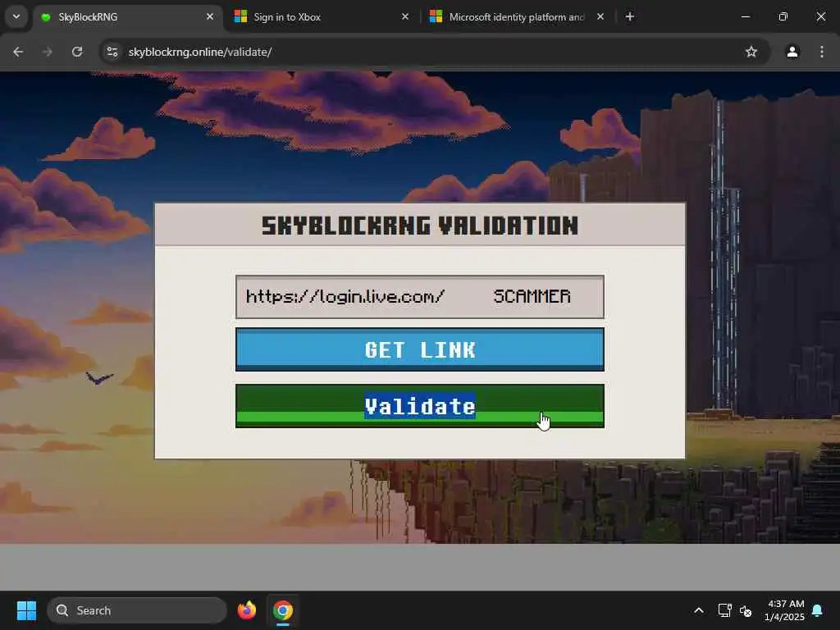Click the SKYBLOCKRNG VALIDATION heading

point(419,226)
